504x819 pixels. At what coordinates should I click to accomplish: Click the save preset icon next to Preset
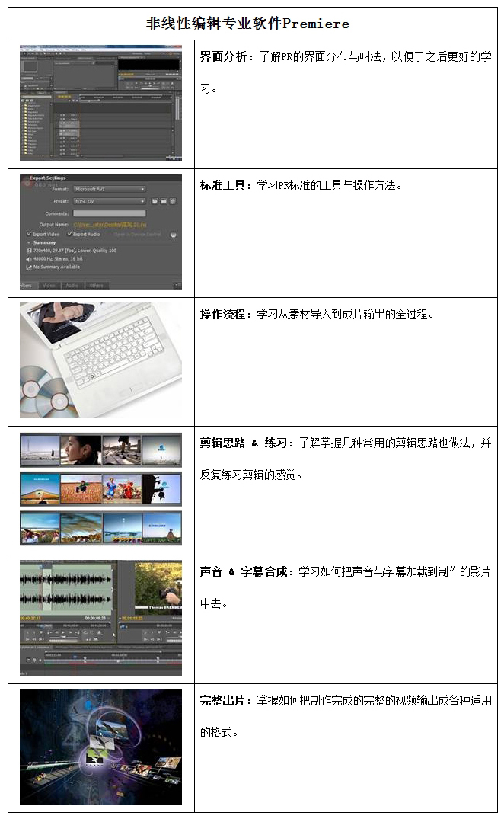pos(155,201)
